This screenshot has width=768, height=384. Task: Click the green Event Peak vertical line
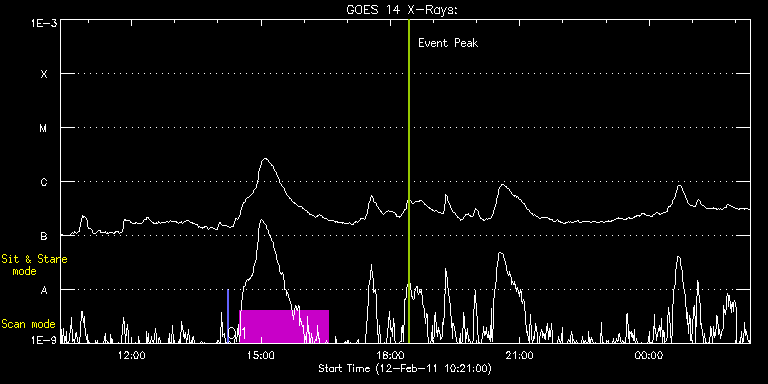[x=409, y=181]
